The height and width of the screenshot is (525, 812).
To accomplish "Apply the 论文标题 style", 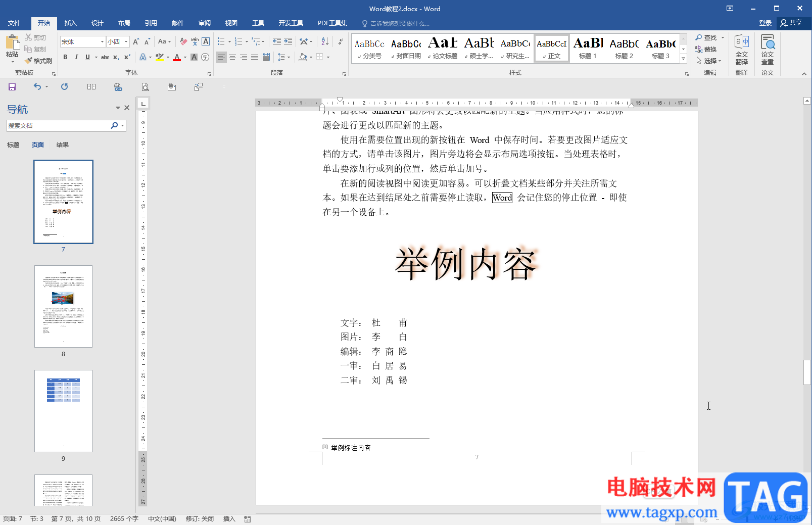I will pos(443,49).
